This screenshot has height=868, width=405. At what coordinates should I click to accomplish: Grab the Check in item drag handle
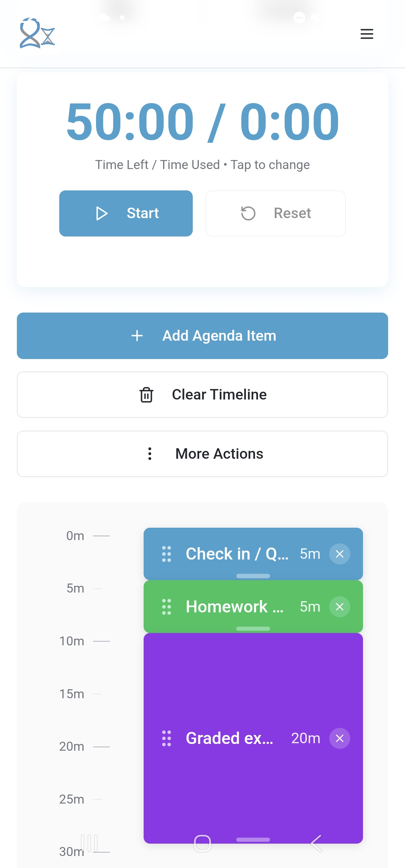pyautogui.click(x=166, y=554)
